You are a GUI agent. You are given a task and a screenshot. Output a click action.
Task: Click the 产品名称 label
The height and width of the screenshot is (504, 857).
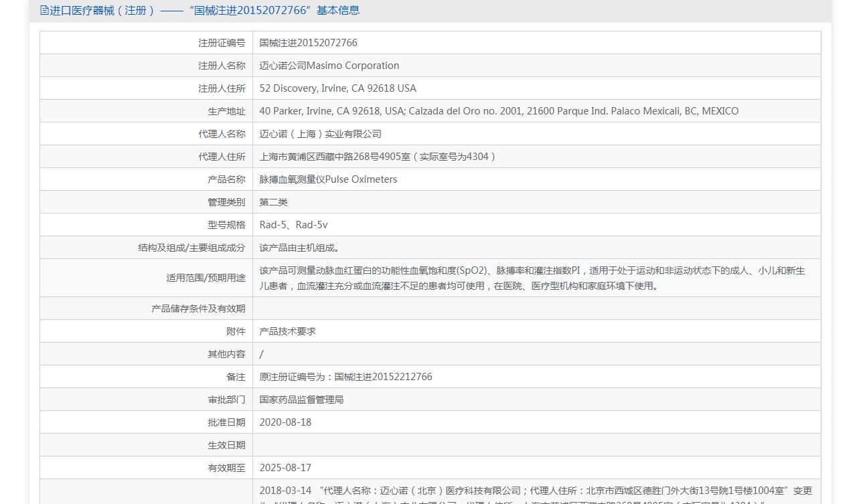click(x=226, y=179)
